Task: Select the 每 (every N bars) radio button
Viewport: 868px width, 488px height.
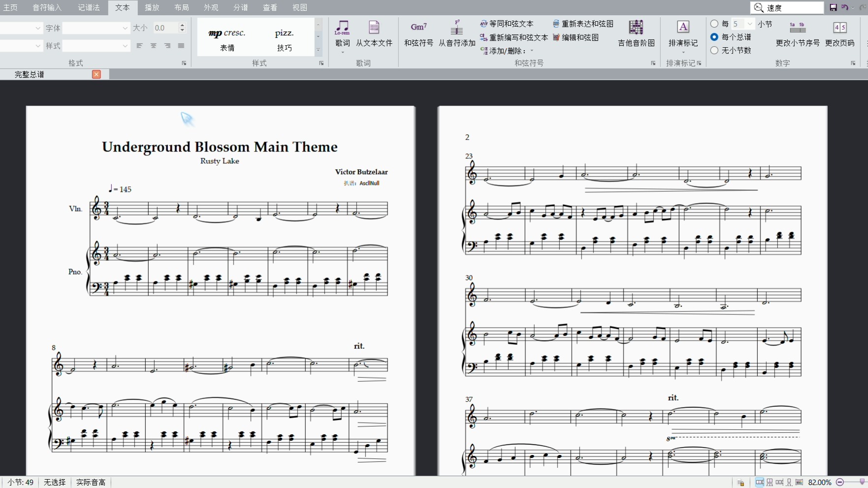Action: [x=714, y=24]
